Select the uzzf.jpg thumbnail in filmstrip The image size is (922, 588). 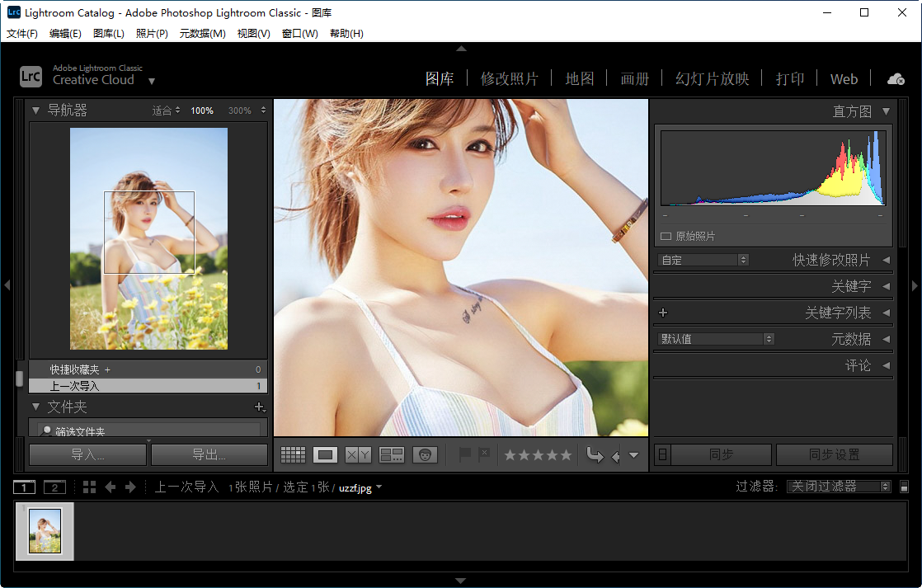45,531
